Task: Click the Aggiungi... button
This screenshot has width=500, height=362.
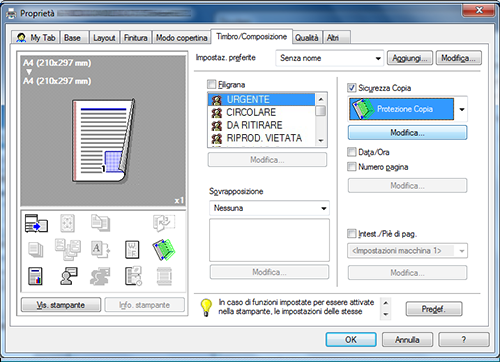Action: click(x=410, y=58)
